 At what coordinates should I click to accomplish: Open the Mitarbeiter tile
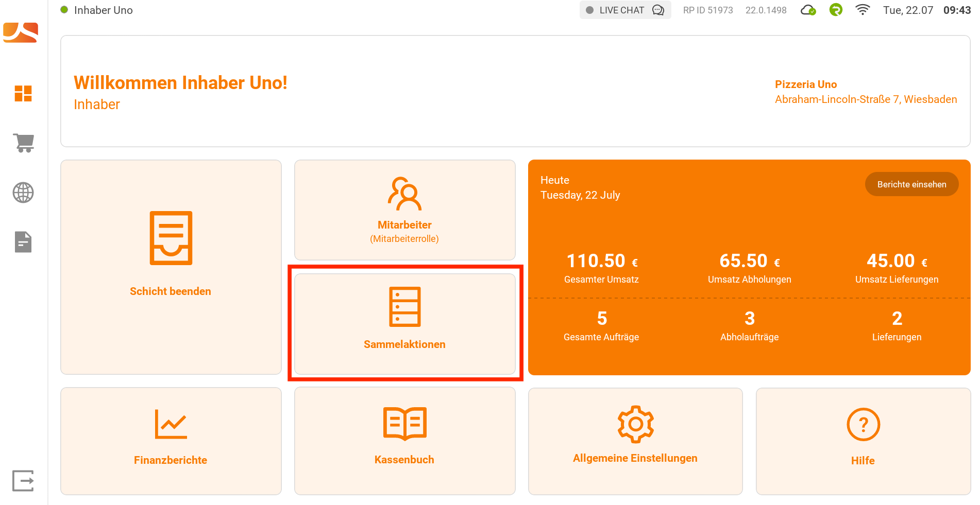404,210
